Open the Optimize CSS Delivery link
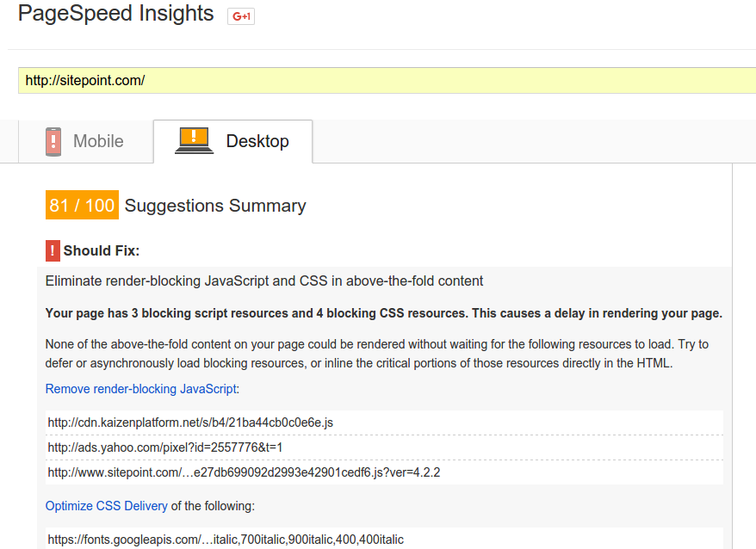This screenshot has width=756, height=549. [106, 506]
